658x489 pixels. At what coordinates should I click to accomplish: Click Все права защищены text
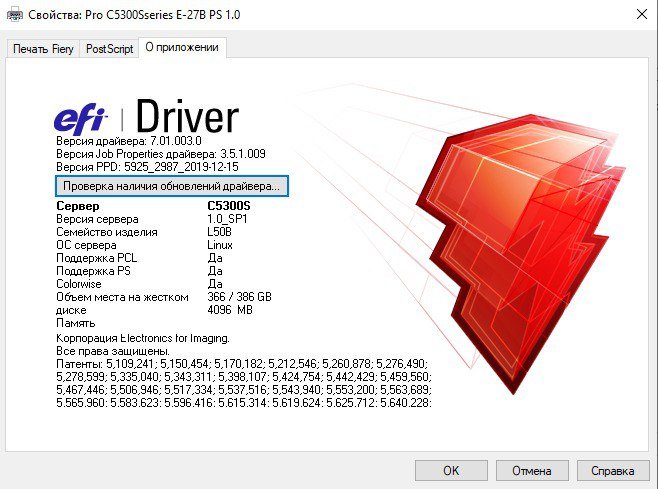pyautogui.click(x=113, y=351)
